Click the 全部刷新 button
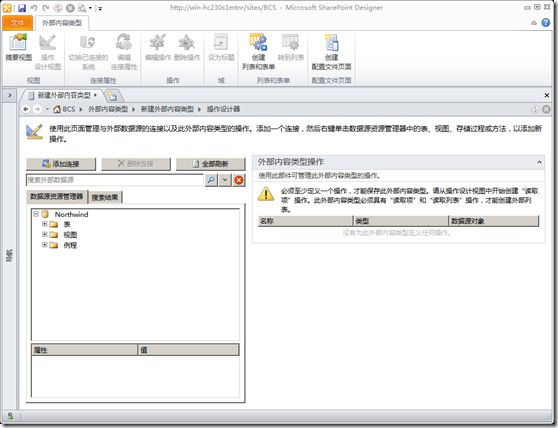The height and width of the screenshot is (428, 558). tap(211, 164)
